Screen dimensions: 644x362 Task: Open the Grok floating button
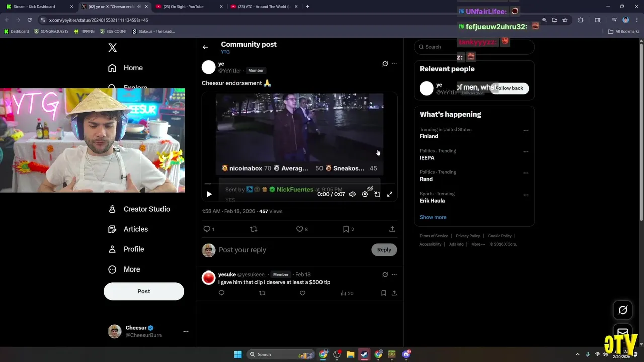click(x=623, y=310)
